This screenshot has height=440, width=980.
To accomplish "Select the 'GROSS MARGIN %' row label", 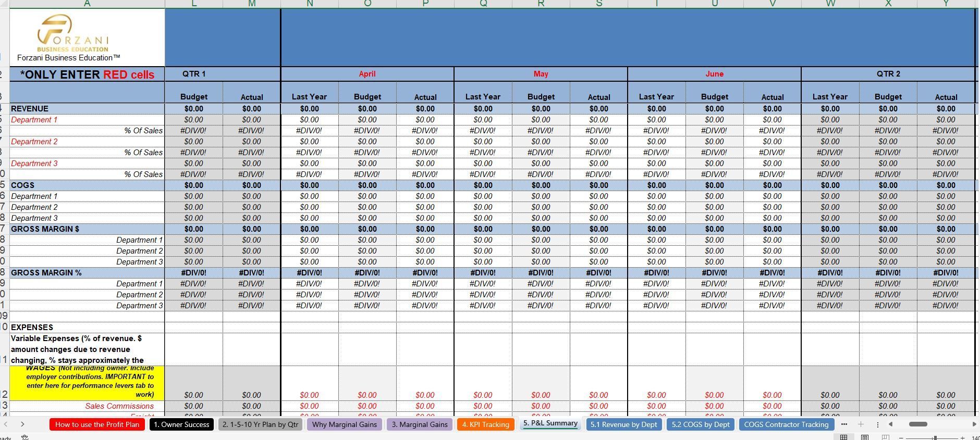I will [x=87, y=273].
